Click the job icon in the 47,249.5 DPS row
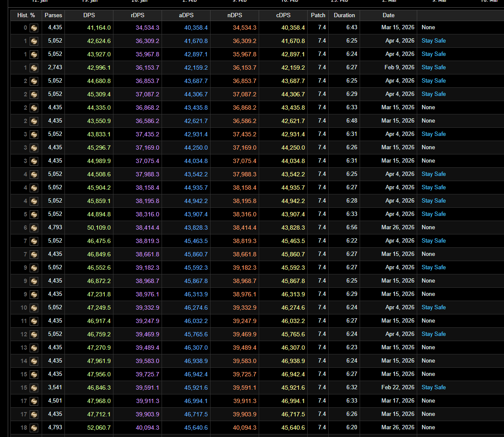This screenshot has height=437, width=504. click(34, 308)
